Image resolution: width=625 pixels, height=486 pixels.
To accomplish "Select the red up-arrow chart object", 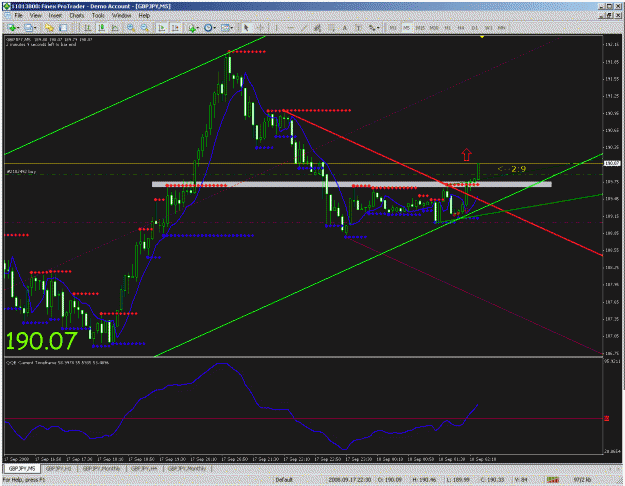I will (x=466, y=155).
